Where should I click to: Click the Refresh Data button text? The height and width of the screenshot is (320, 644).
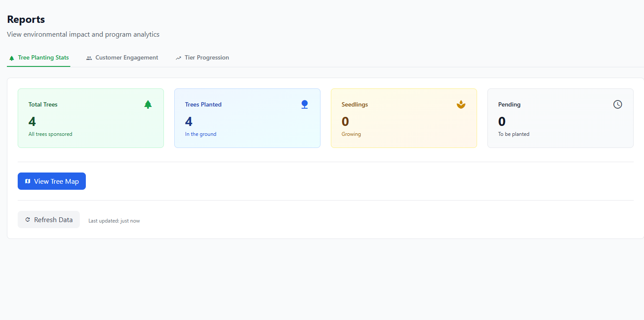[53, 220]
